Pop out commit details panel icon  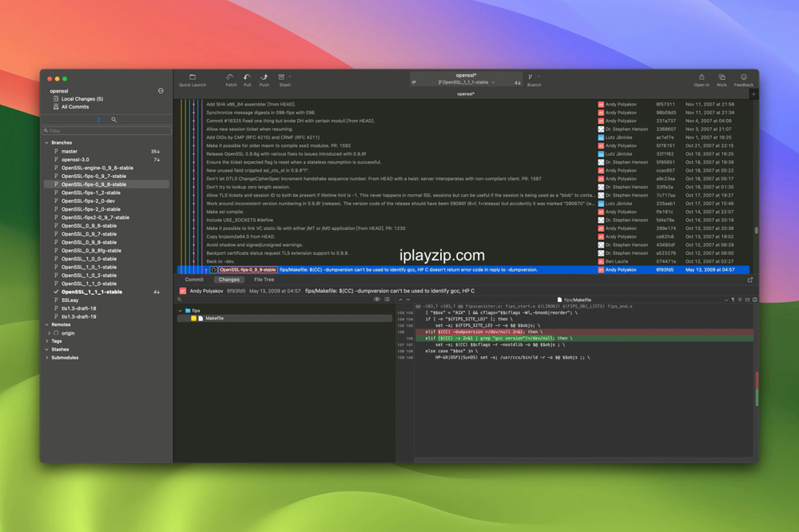pos(750,280)
